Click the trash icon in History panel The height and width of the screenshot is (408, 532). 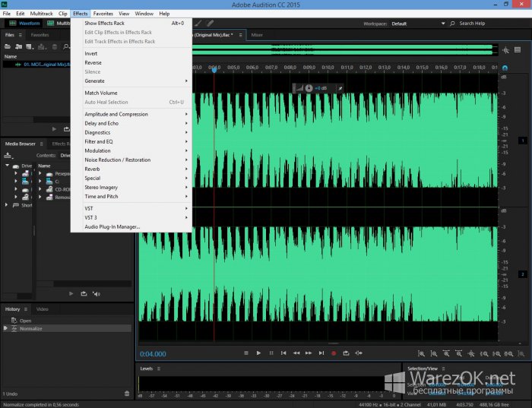[x=127, y=394]
